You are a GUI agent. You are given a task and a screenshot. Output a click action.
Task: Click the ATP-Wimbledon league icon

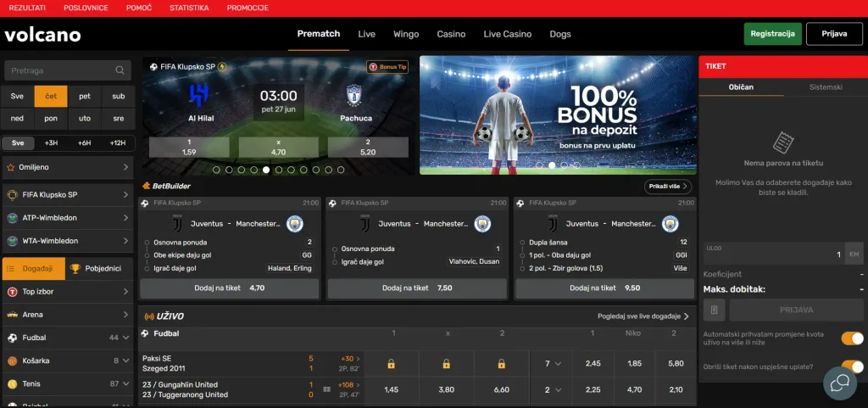point(12,218)
